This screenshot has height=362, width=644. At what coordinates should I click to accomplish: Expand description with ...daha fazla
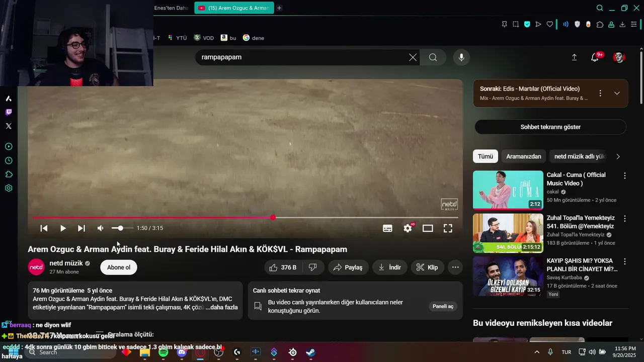tap(221, 307)
